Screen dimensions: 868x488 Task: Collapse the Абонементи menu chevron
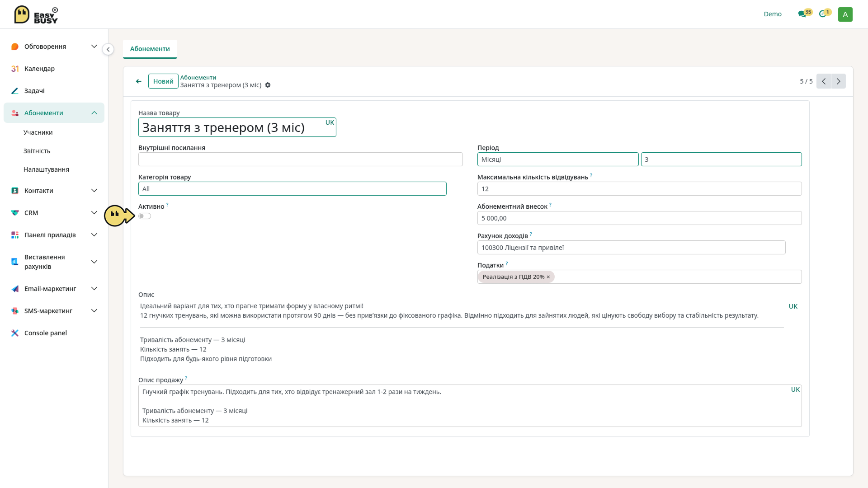pos(94,113)
